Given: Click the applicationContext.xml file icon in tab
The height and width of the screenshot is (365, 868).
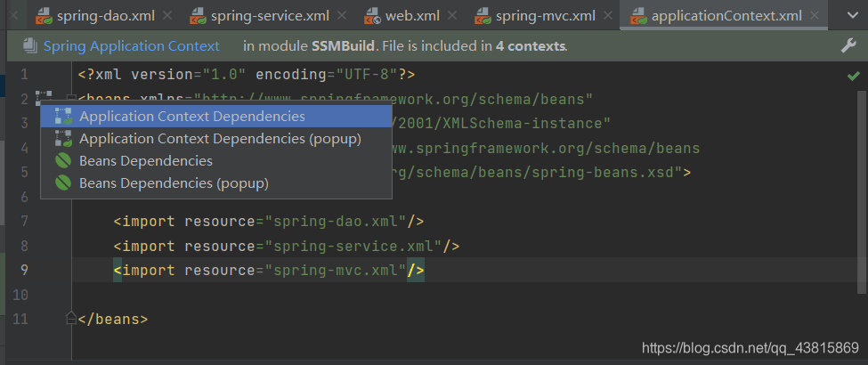Looking at the screenshot, I should pyautogui.click(x=639, y=16).
